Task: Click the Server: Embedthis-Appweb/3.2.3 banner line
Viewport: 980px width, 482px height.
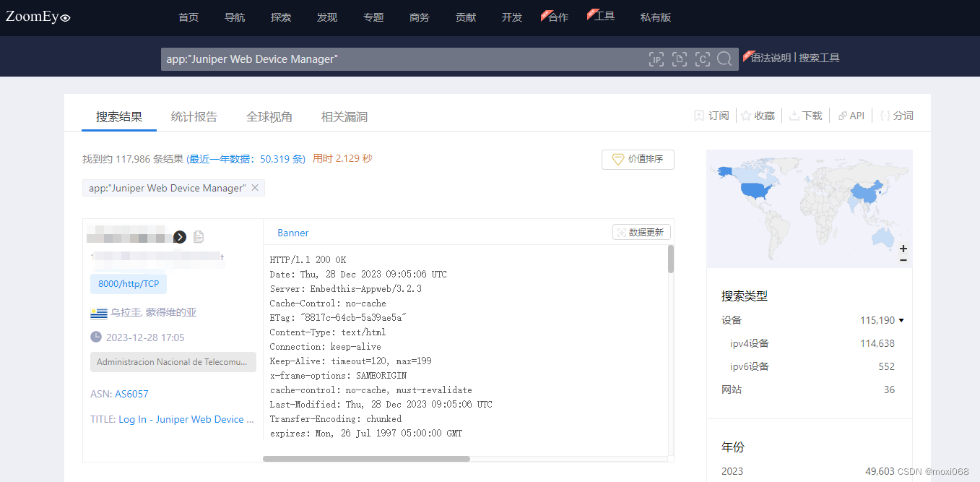Action: [346, 289]
